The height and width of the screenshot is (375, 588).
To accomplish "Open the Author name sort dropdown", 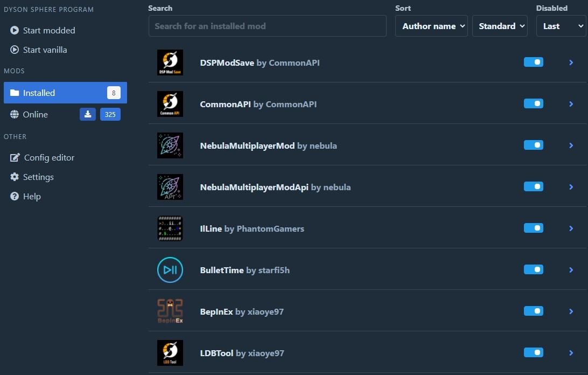I will pyautogui.click(x=431, y=25).
